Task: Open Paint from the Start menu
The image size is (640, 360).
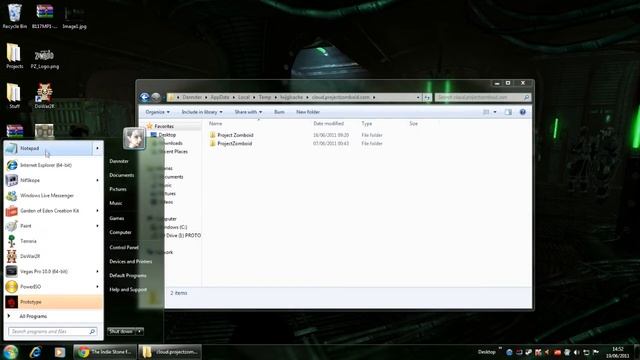Action: (48, 226)
